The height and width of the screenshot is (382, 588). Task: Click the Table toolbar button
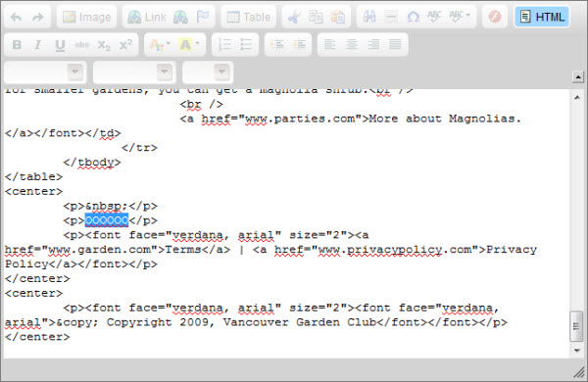pyautogui.click(x=249, y=17)
